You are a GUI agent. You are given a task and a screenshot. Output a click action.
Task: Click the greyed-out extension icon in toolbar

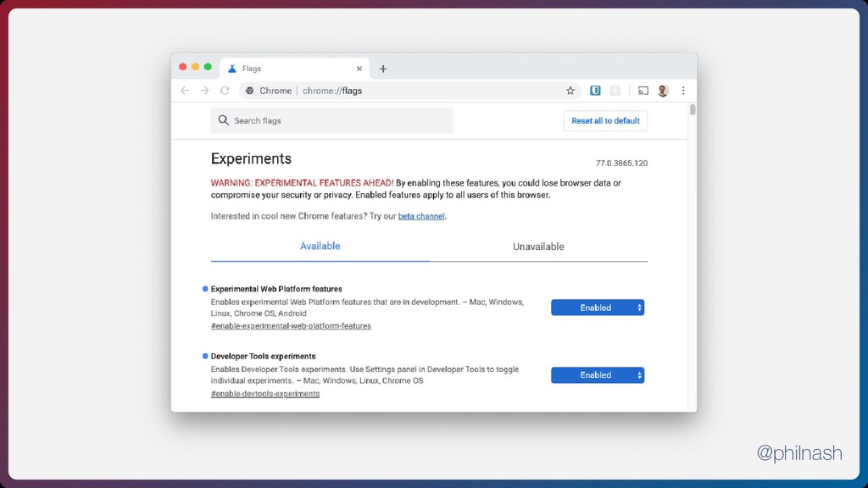point(615,91)
